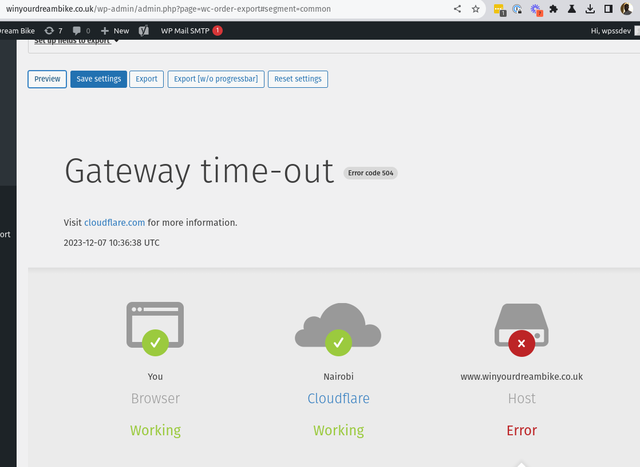Open the New content menu

point(115,31)
